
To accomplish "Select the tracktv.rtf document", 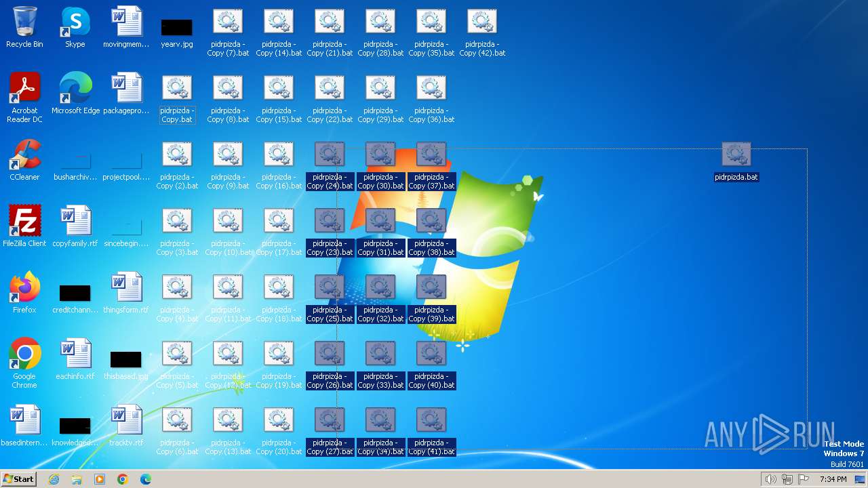I will pos(126,426).
